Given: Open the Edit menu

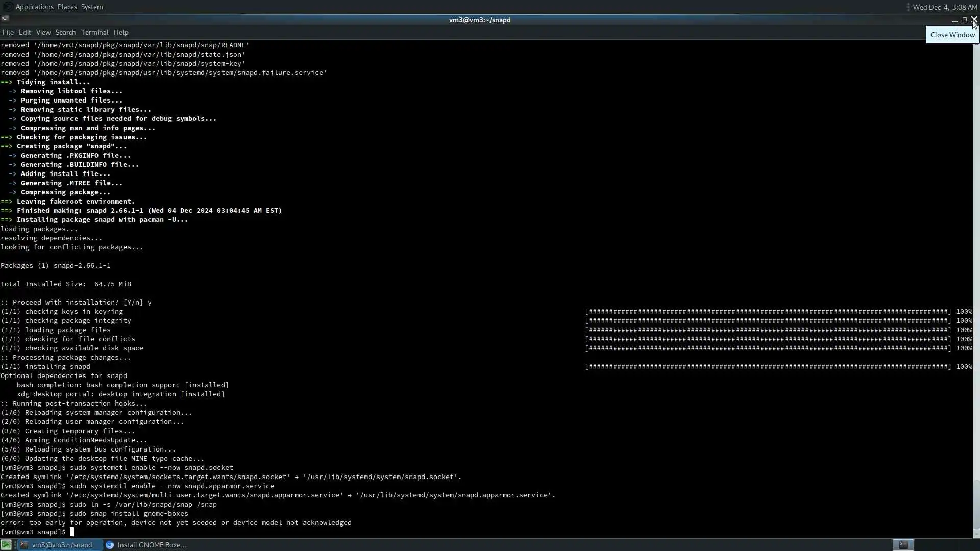Looking at the screenshot, I should click(x=25, y=32).
